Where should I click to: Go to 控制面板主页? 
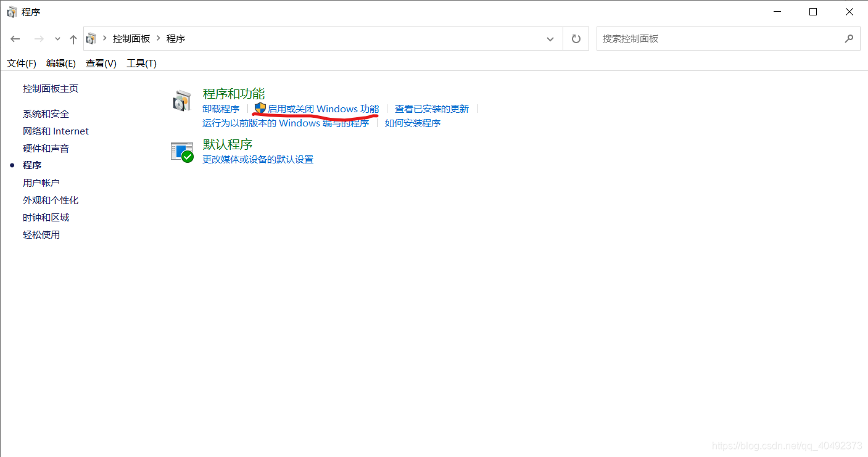coord(51,89)
